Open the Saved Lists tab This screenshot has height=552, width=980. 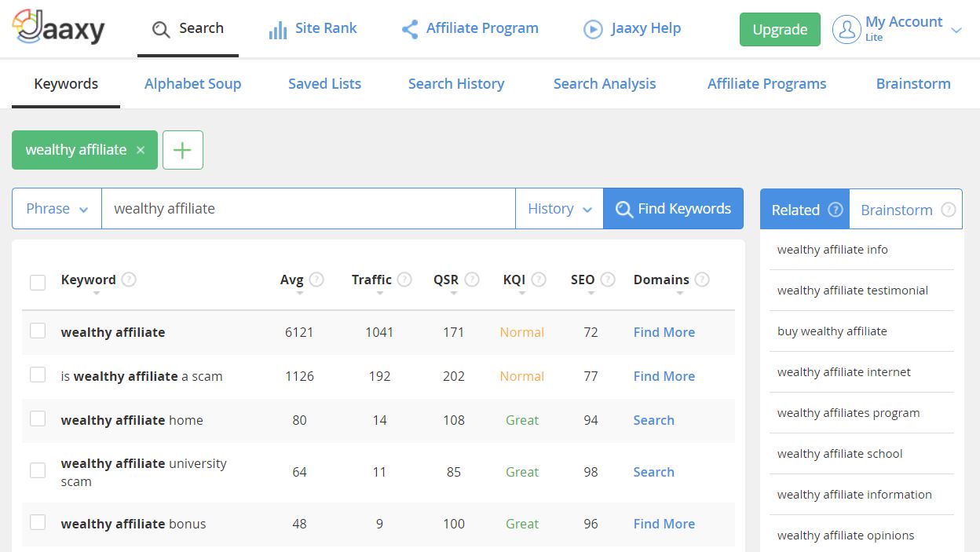tap(324, 84)
